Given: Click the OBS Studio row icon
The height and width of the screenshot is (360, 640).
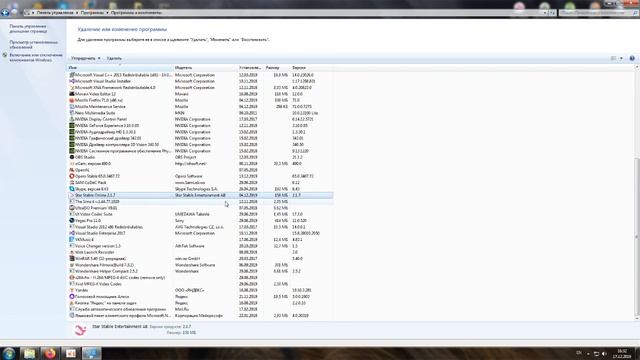Looking at the screenshot, I should click(x=72, y=157).
